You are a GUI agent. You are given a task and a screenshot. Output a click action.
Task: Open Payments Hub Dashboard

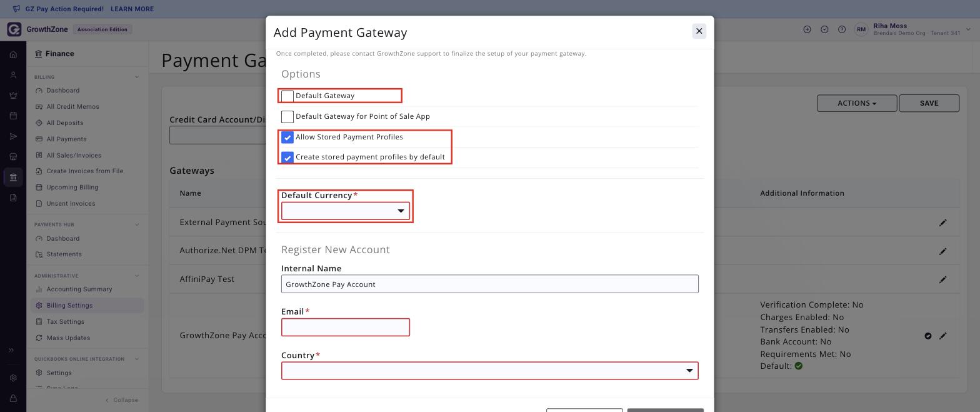tap(63, 239)
